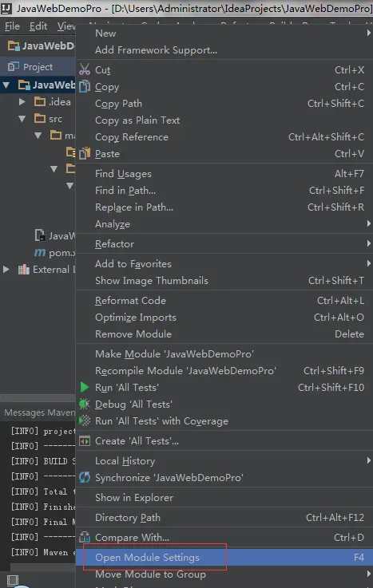The height and width of the screenshot is (588, 373).
Task: Select the pom.xml Maven file
Action: point(55,253)
